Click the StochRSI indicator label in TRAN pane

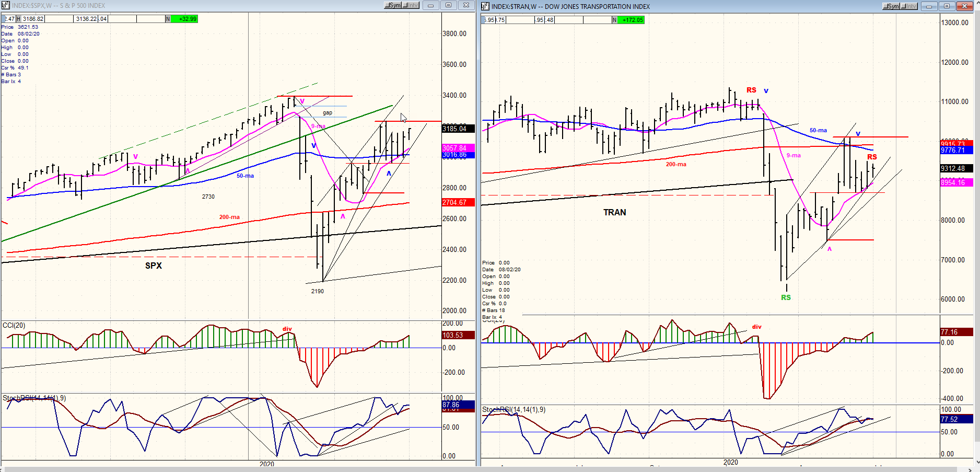[514, 409]
